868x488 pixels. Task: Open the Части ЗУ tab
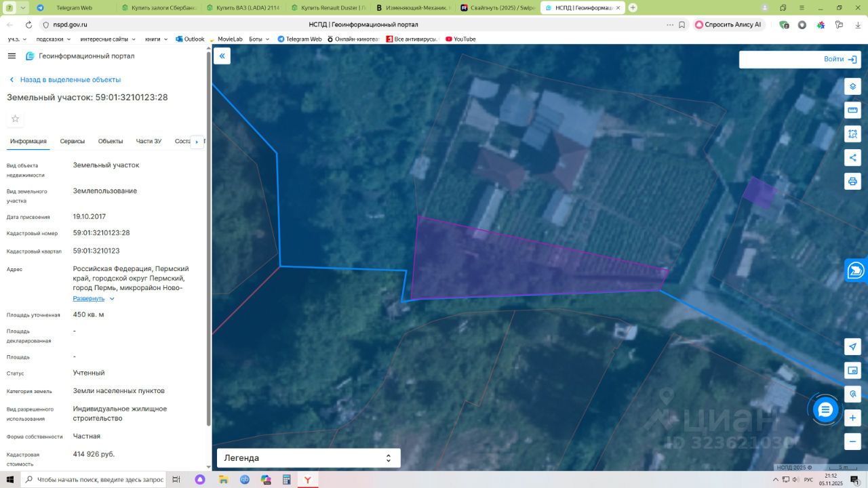[149, 142]
